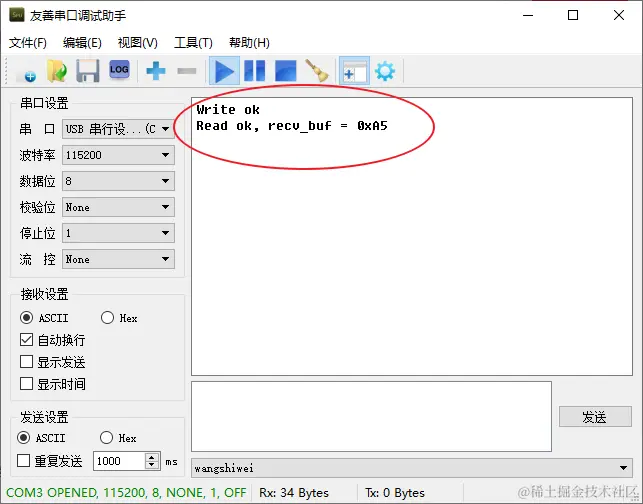Click the app icon in title bar
This screenshot has width=643, height=504.
[16, 15]
